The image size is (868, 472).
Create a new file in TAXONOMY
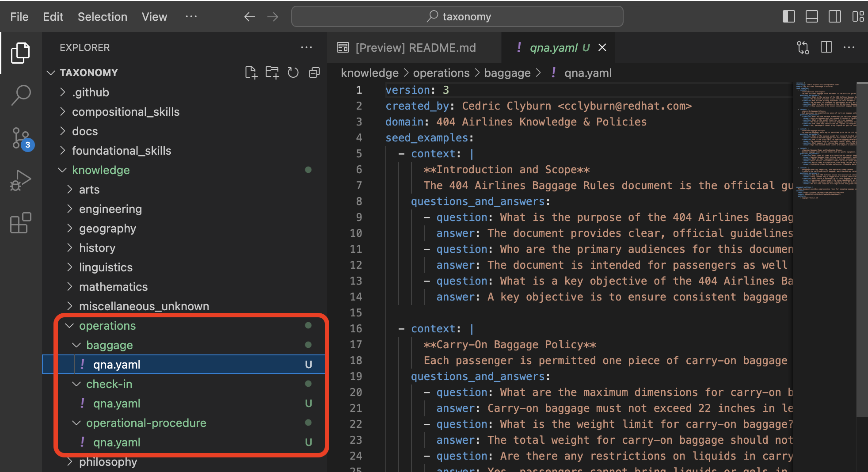click(x=251, y=72)
